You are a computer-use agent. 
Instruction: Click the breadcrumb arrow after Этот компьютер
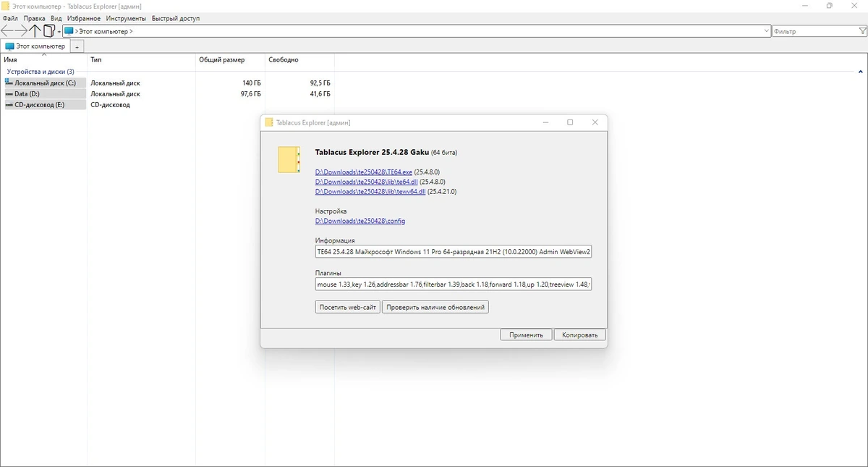click(131, 31)
